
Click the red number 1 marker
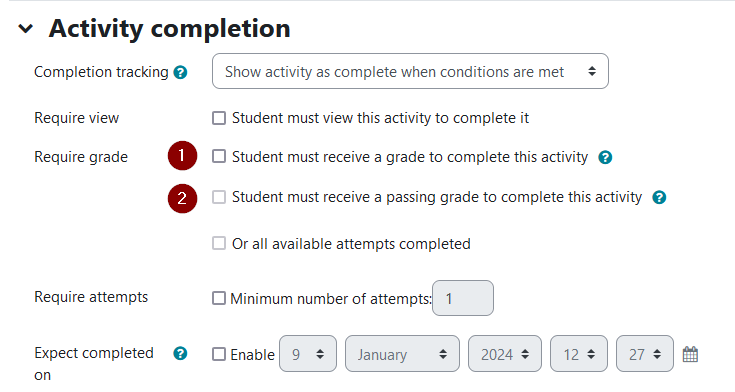182,155
